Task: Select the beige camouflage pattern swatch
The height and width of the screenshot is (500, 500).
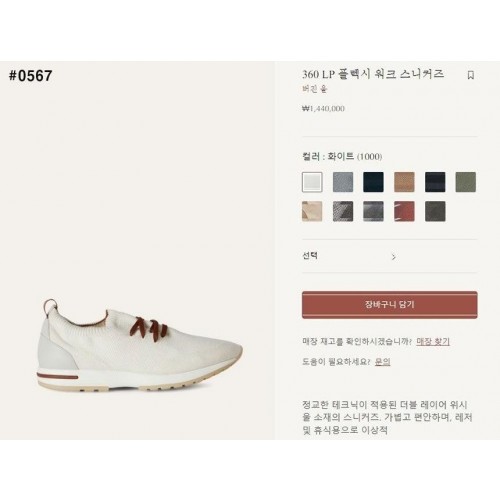Action: (x=312, y=211)
